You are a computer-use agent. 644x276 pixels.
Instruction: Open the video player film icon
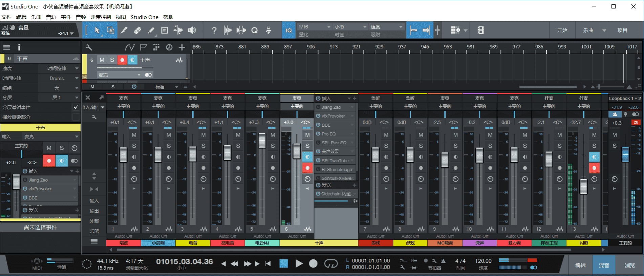tap(480, 30)
